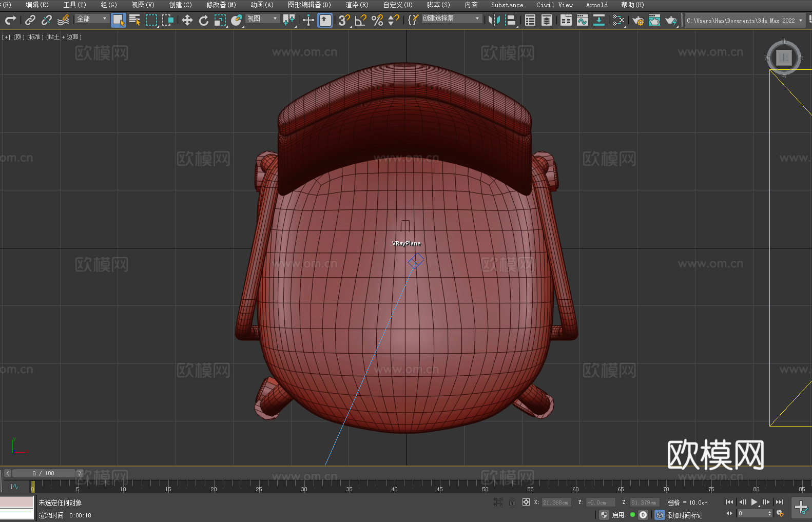Open the 全部 selection filter dropdown
The image size is (812, 522).
[92, 18]
